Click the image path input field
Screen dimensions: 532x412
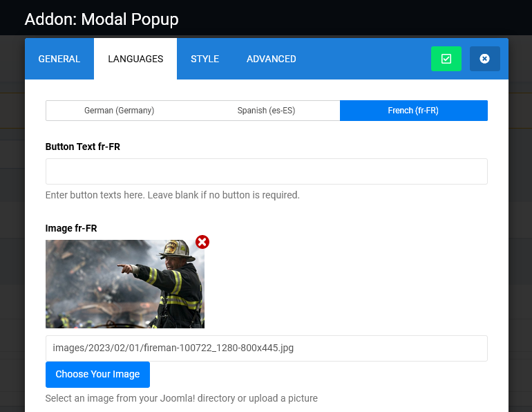point(266,348)
